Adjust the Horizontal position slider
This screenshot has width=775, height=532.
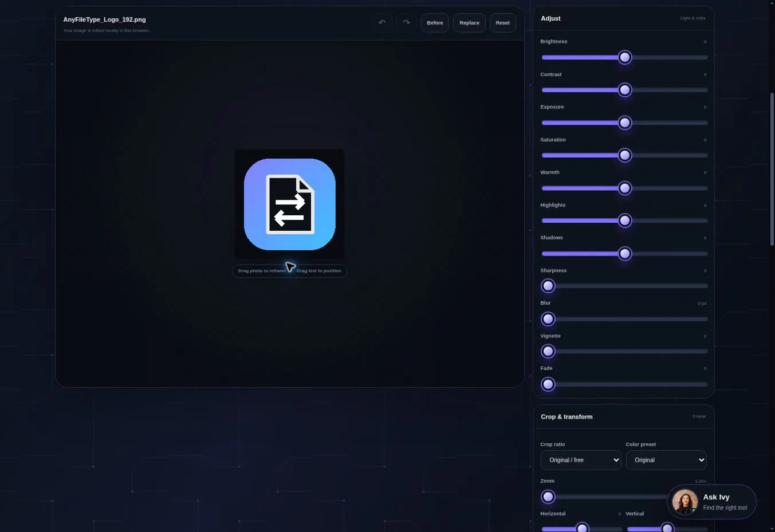[x=582, y=528]
